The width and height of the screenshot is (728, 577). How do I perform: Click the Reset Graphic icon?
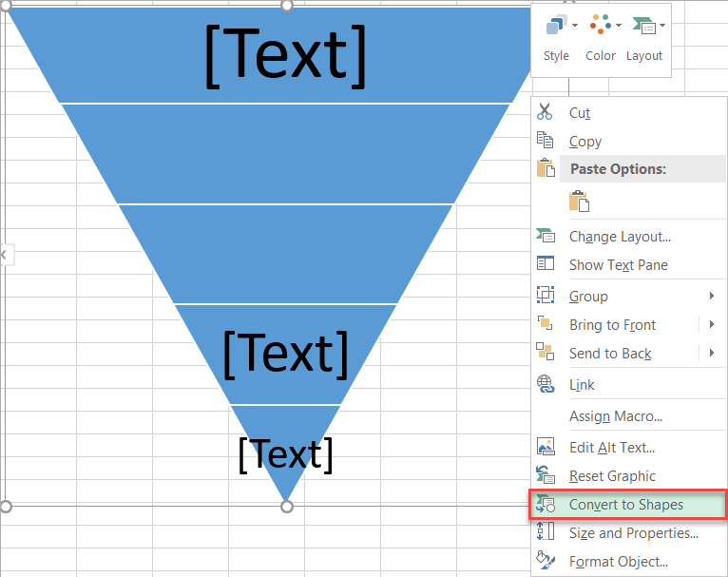[x=546, y=475]
